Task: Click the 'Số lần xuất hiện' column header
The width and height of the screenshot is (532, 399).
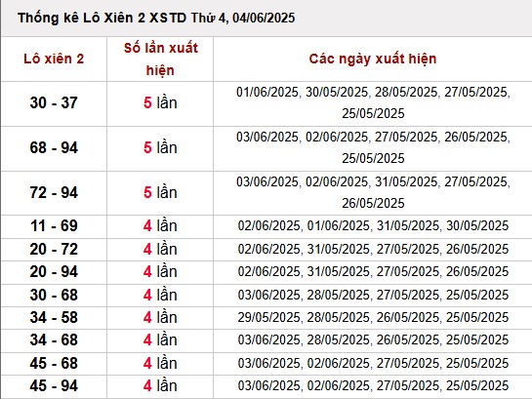Action: click(x=160, y=59)
